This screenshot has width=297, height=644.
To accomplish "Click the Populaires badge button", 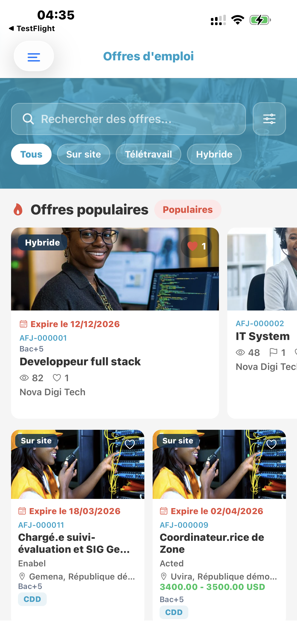I will pyautogui.click(x=188, y=210).
